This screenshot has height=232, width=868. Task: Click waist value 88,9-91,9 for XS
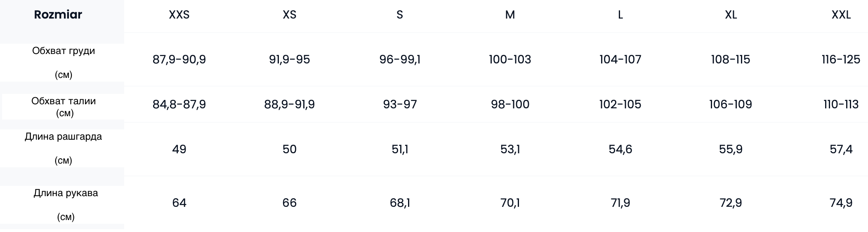click(289, 104)
